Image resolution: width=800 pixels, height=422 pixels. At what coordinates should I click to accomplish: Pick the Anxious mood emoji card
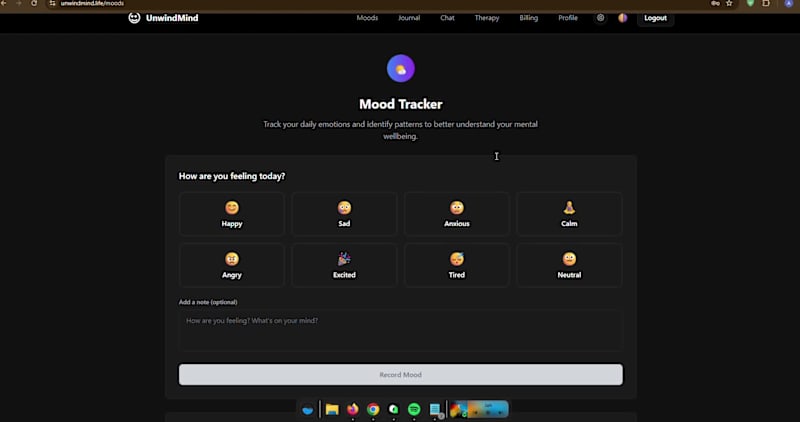pos(457,214)
